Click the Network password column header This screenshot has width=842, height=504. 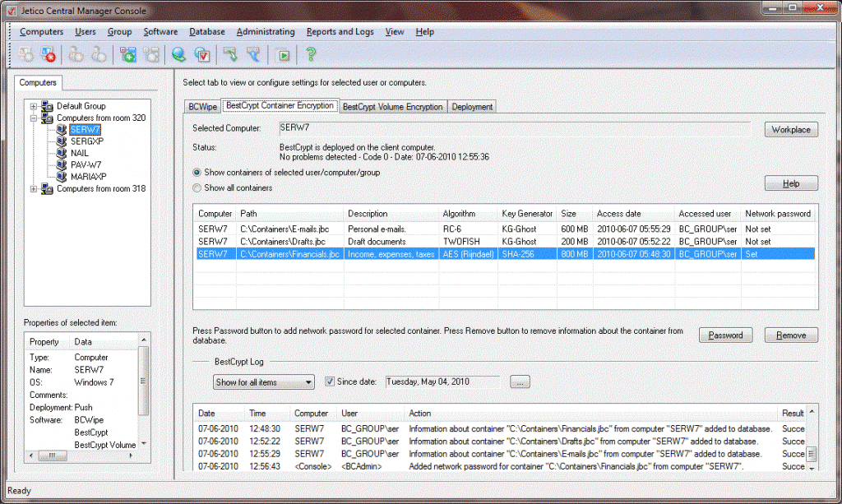point(778,214)
